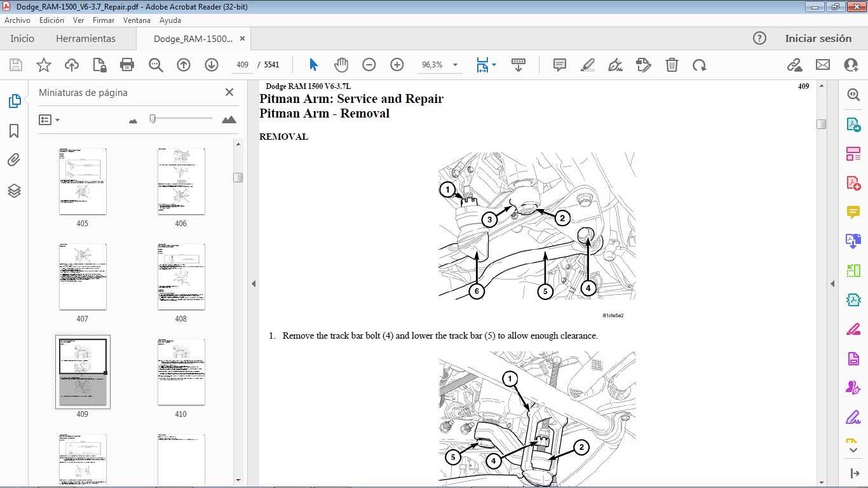The image size is (868, 488).
Task: Open the Ver menu
Action: point(79,20)
